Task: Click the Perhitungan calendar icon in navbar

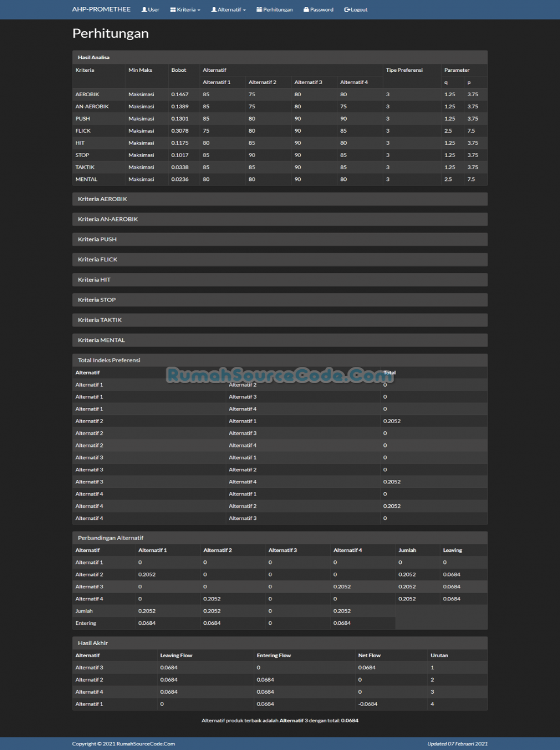Action: (x=259, y=10)
